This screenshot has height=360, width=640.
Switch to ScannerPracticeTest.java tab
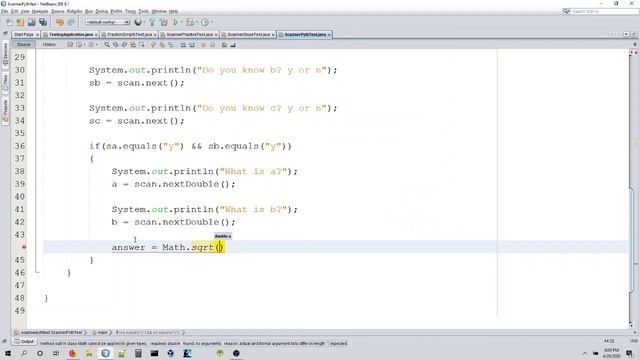click(x=189, y=35)
